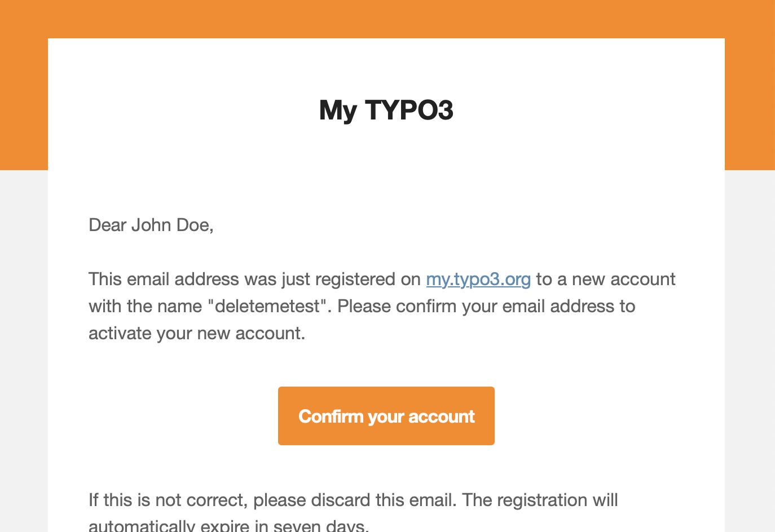
Task: Click the My TYPO3 heading
Action: (386, 110)
